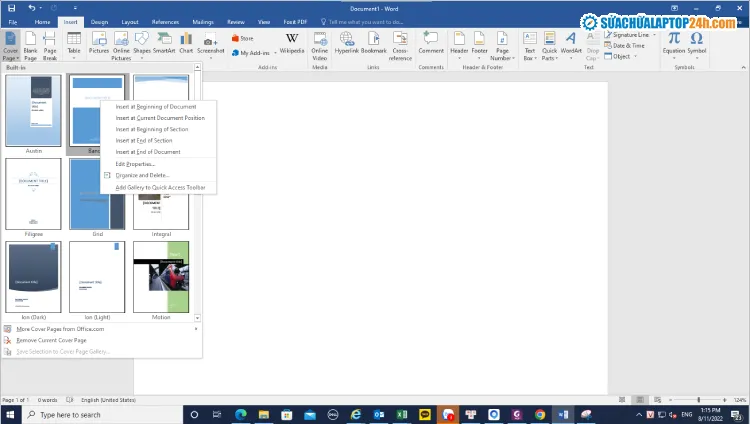750x424 pixels.
Task: Open WordArt styles
Action: [571, 45]
